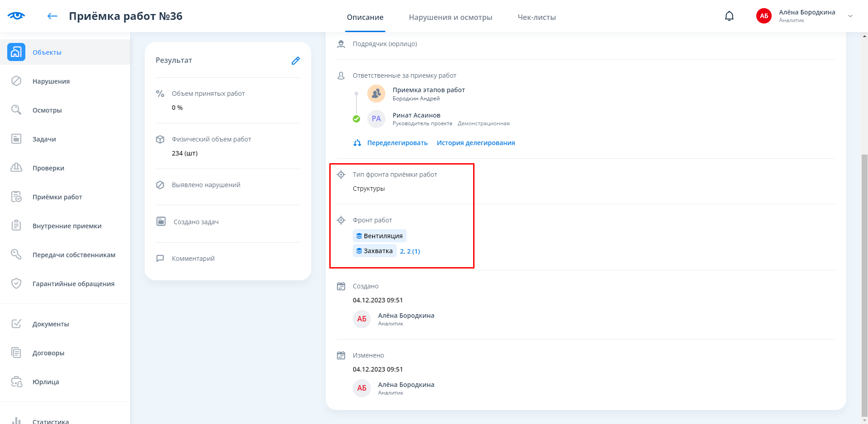This screenshot has width=868, height=424.
Task: Select the Проверки sidebar item
Action: [48, 168]
